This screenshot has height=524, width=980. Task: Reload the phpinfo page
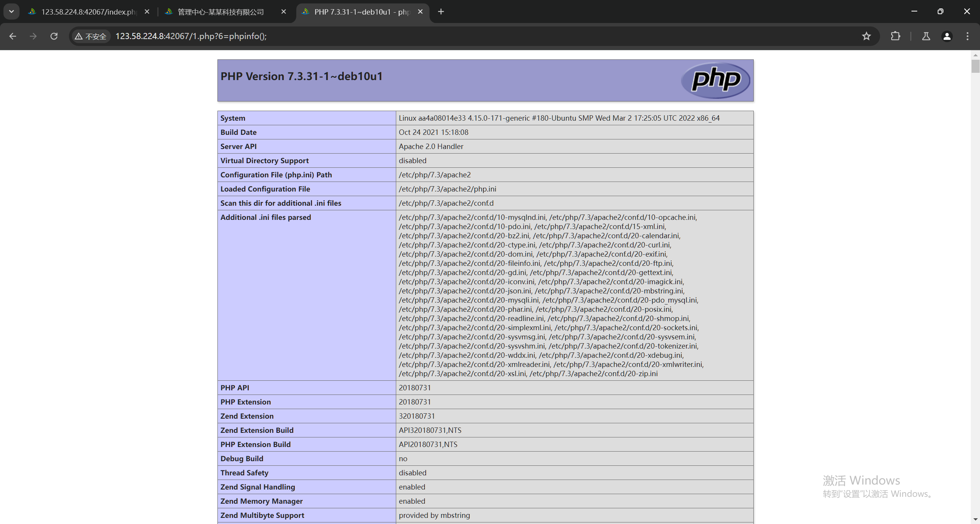coord(54,36)
